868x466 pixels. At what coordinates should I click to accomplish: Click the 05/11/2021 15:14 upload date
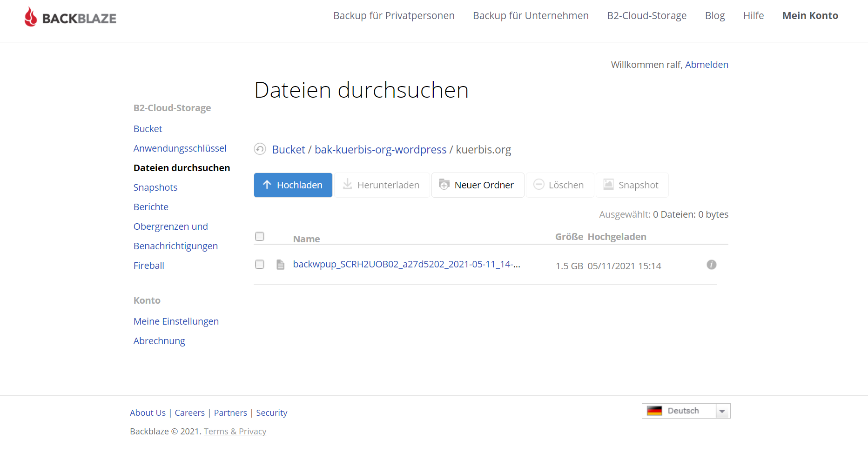tap(624, 266)
